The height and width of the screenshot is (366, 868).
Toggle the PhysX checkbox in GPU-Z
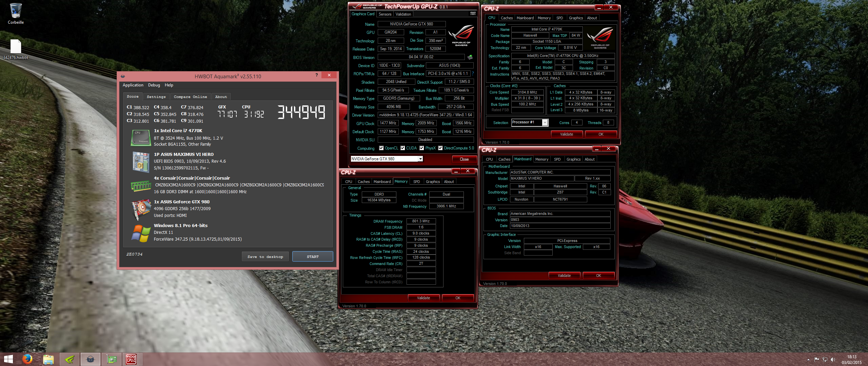[x=421, y=148]
